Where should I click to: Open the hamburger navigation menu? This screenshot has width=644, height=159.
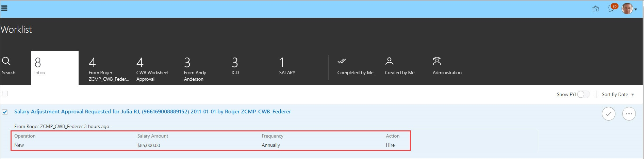tap(4, 8)
